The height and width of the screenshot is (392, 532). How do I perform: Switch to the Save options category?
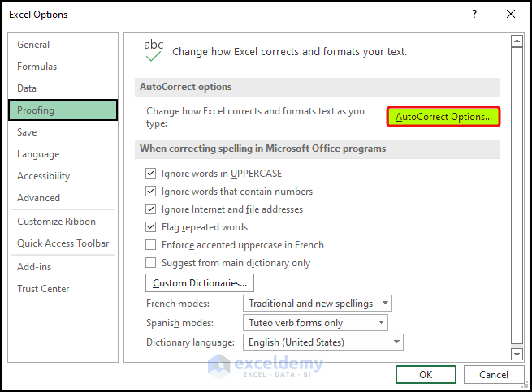pyautogui.click(x=63, y=132)
